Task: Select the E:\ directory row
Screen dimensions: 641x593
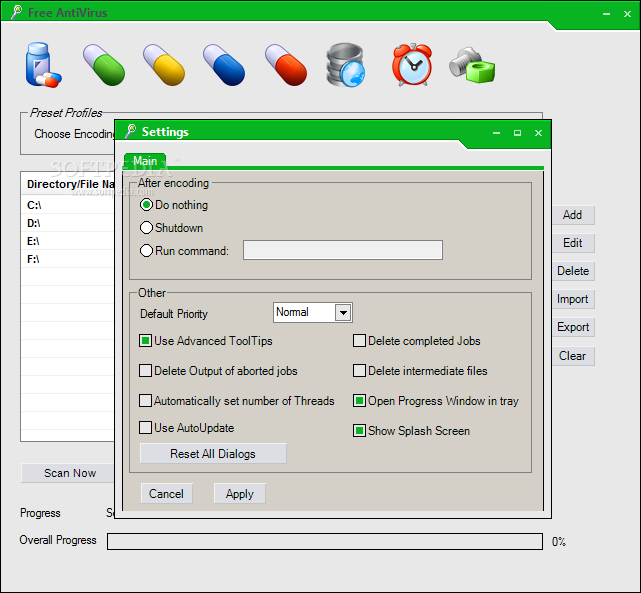Action: pyautogui.click(x=67, y=241)
